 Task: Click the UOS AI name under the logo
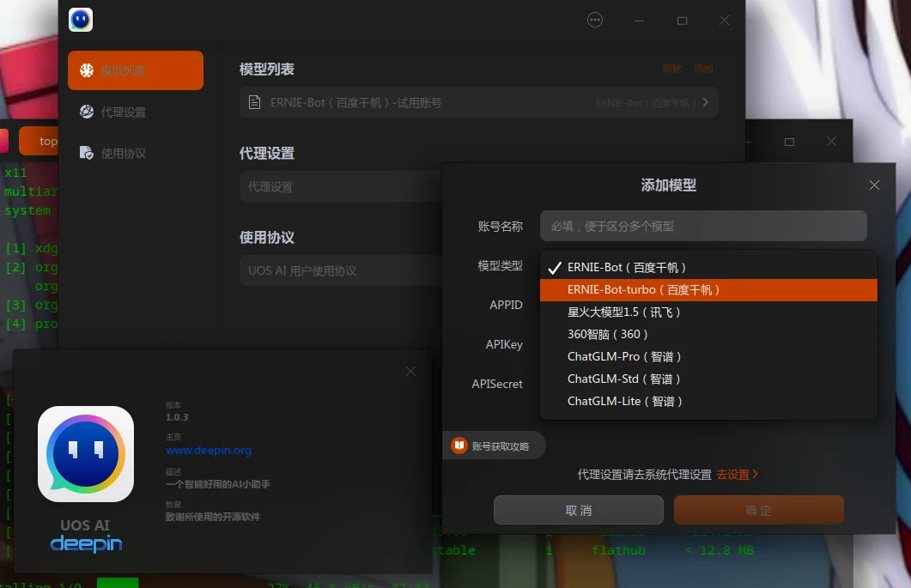pos(85,525)
